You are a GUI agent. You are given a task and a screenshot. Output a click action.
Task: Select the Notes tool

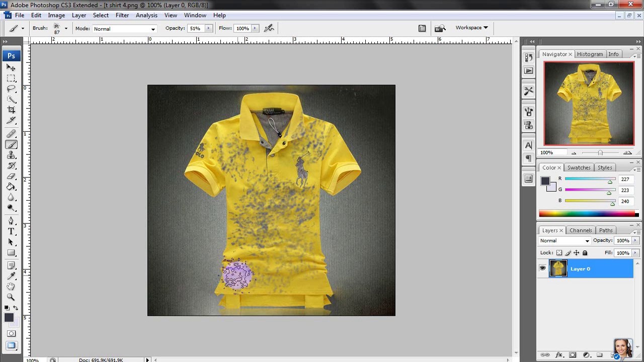[x=11, y=265]
